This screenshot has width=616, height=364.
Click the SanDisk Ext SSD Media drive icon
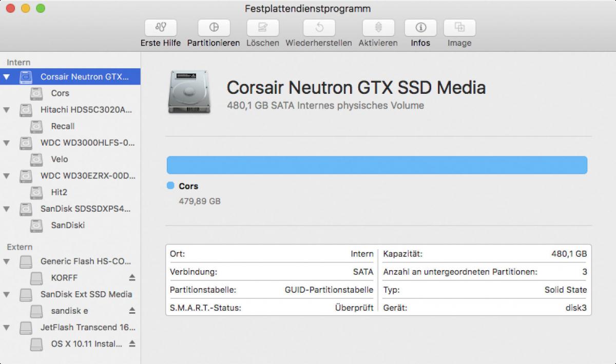(x=26, y=294)
